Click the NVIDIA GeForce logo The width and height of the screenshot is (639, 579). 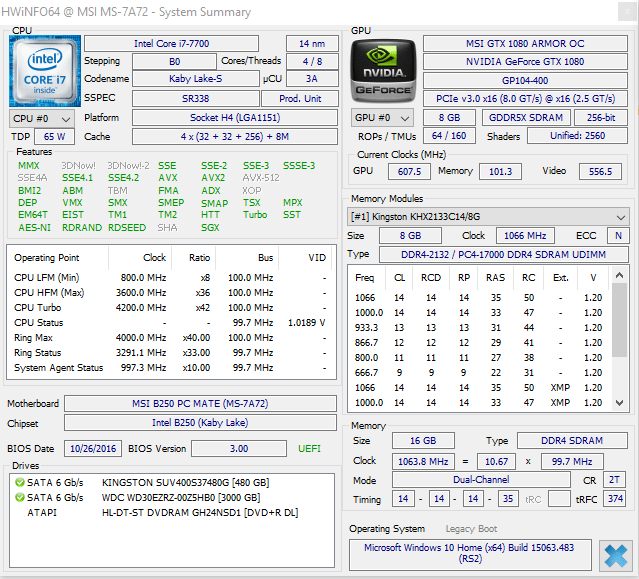click(x=383, y=70)
